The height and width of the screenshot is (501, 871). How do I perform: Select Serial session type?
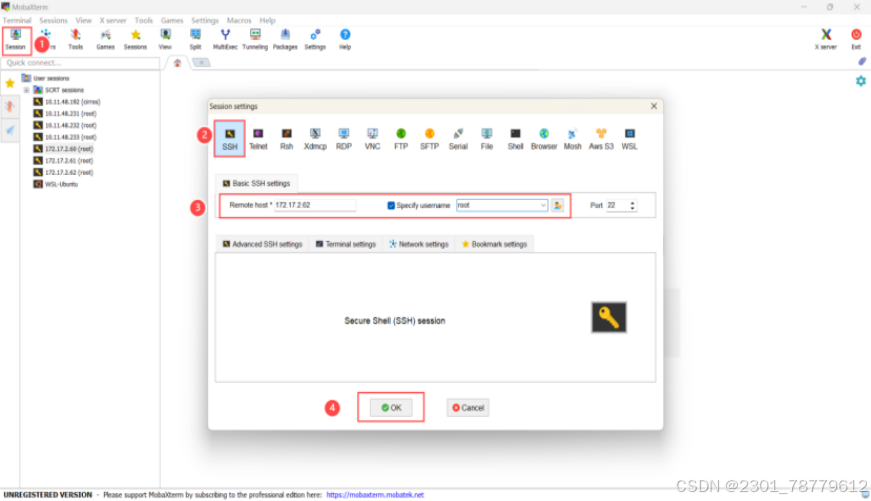tap(458, 139)
